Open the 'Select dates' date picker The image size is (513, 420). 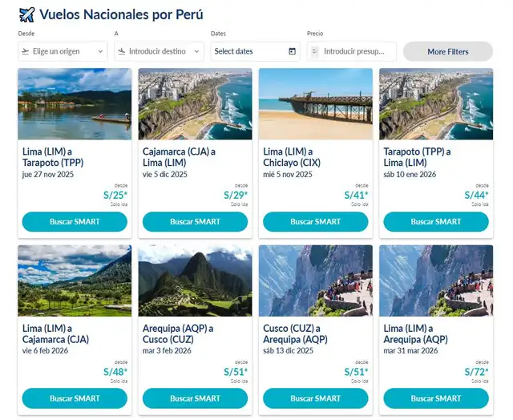(x=248, y=51)
